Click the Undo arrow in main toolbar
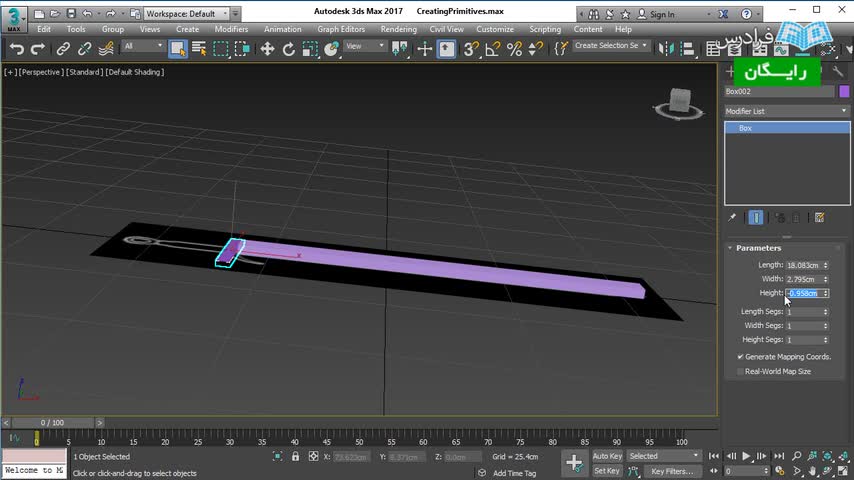854x480 pixels. pos(16,48)
